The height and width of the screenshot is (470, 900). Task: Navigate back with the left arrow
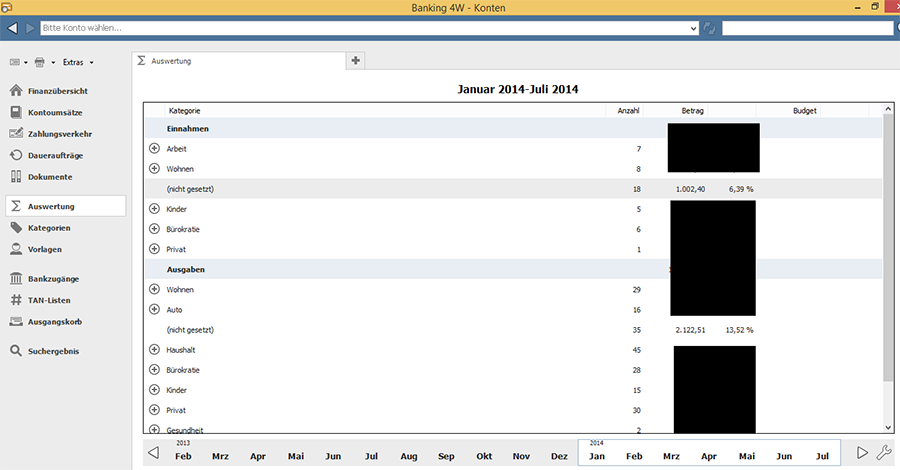[x=12, y=28]
